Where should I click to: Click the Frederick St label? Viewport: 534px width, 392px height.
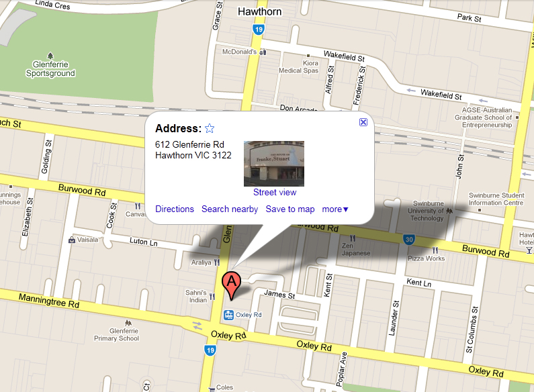(x=359, y=86)
